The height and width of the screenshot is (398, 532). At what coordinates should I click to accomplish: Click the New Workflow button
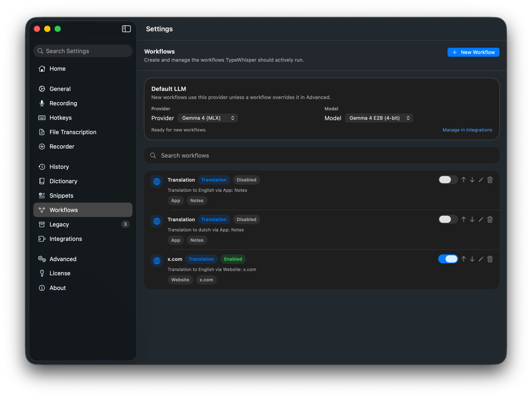[473, 52]
